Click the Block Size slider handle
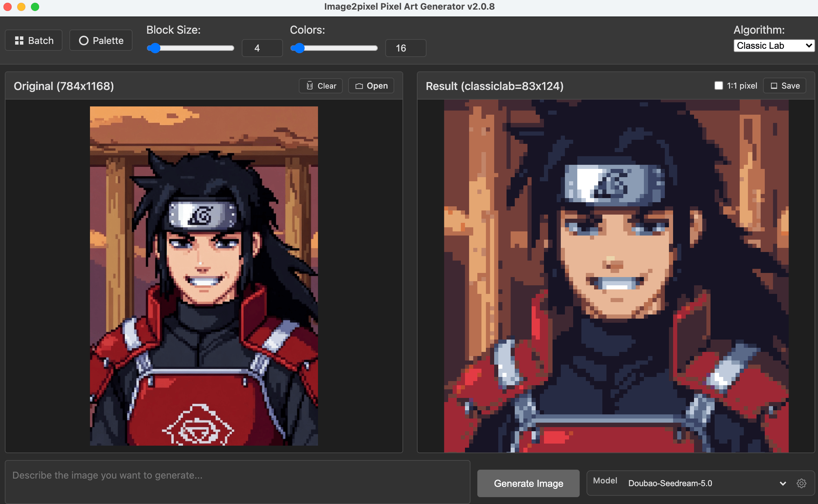 coord(155,48)
